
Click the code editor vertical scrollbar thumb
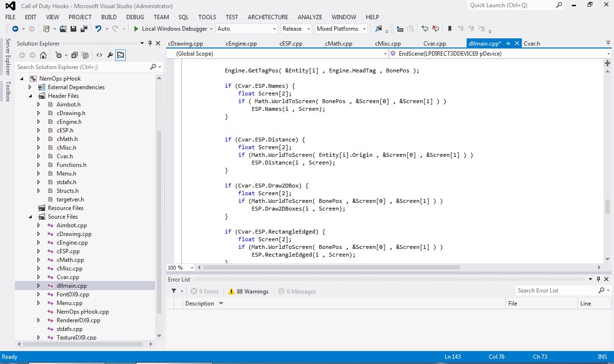607,207
